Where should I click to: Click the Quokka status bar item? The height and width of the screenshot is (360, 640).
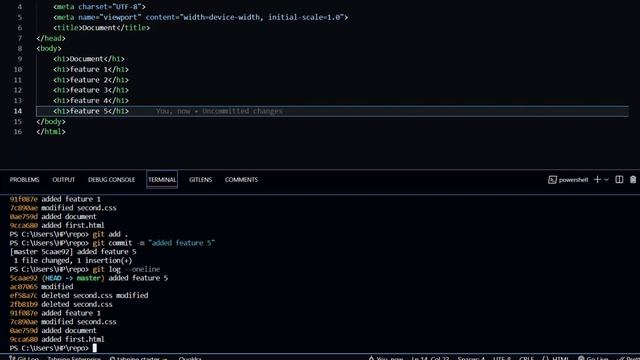190,358
